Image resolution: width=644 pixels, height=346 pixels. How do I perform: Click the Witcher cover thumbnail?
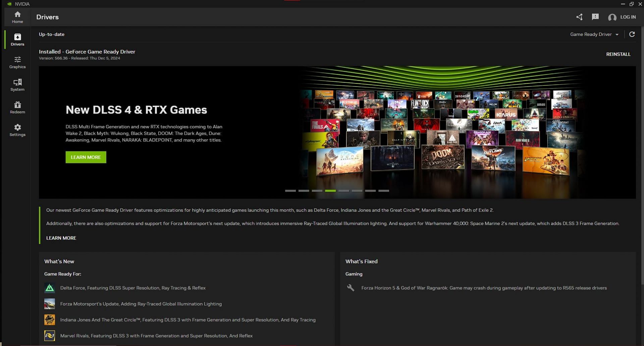click(x=392, y=158)
